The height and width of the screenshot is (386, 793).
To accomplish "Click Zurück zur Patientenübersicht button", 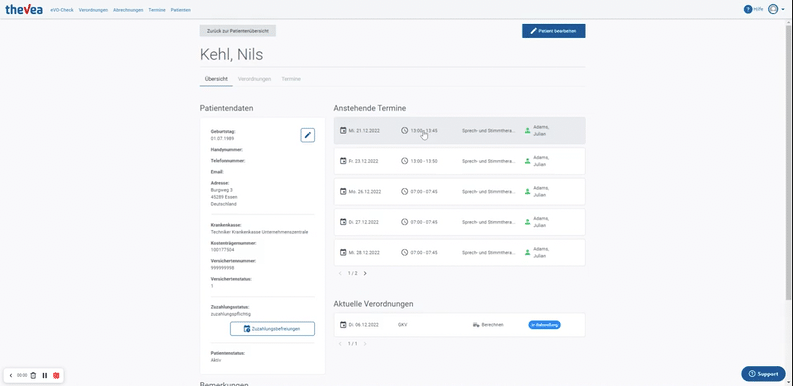I will [x=238, y=31].
